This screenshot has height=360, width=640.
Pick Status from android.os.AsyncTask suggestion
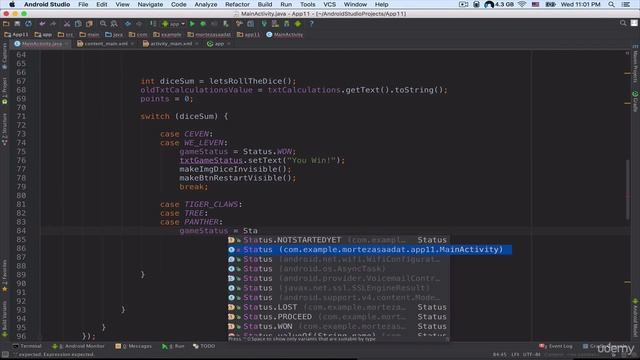click(339, 269)
